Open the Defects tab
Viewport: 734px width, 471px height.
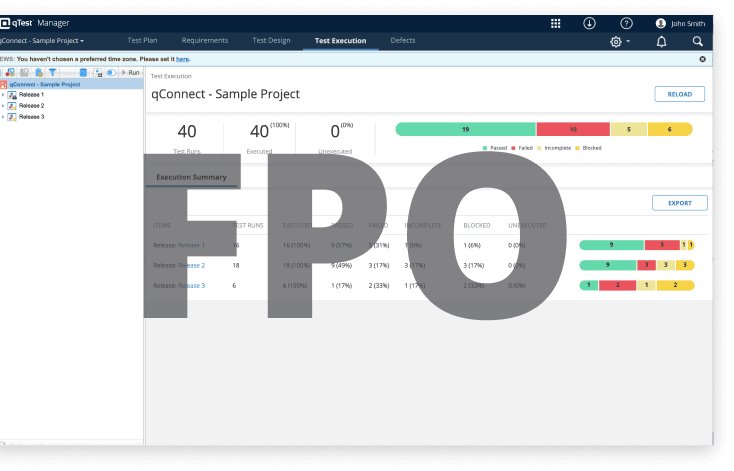pyautogui.click(x=403, y=40)
